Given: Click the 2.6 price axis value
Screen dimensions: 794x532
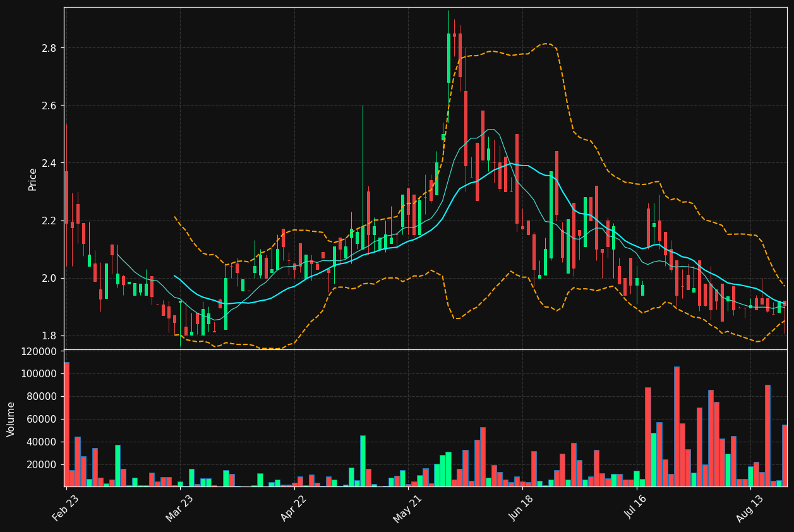Looking at the screenshot, I should click(x=49, y=106).
